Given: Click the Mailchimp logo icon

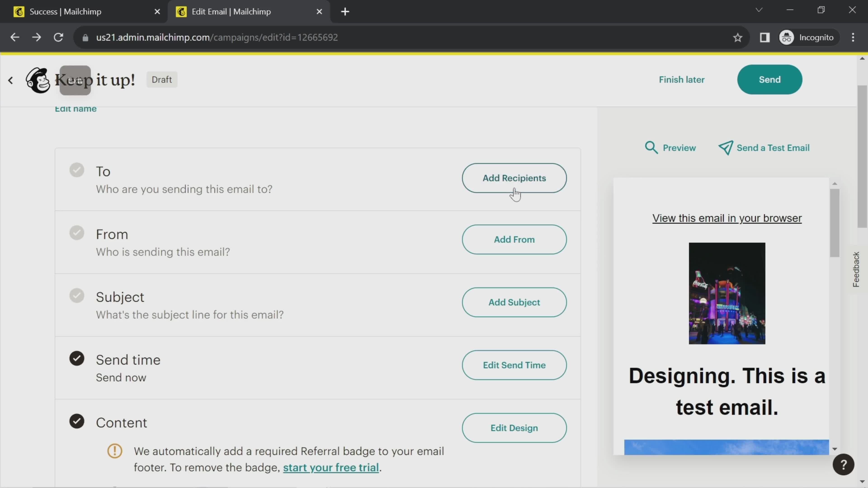Looking at the screenshot, I should click(37, 79).
